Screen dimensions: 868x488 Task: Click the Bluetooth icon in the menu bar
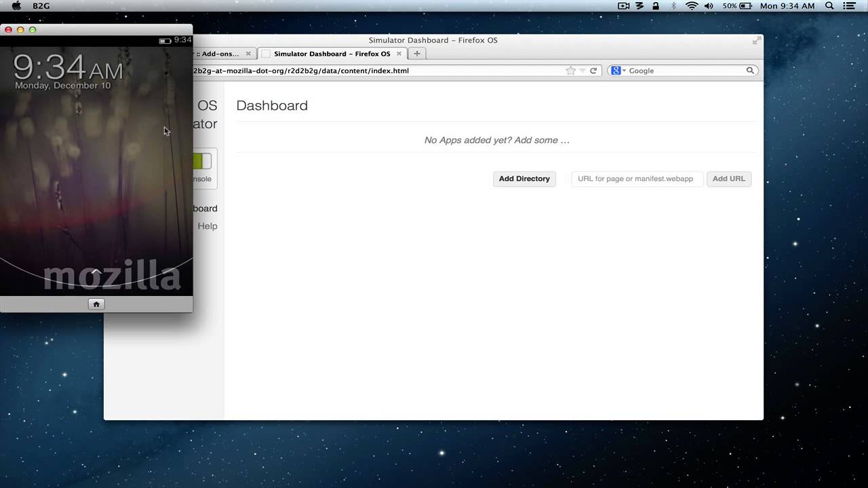click(673, 6)
